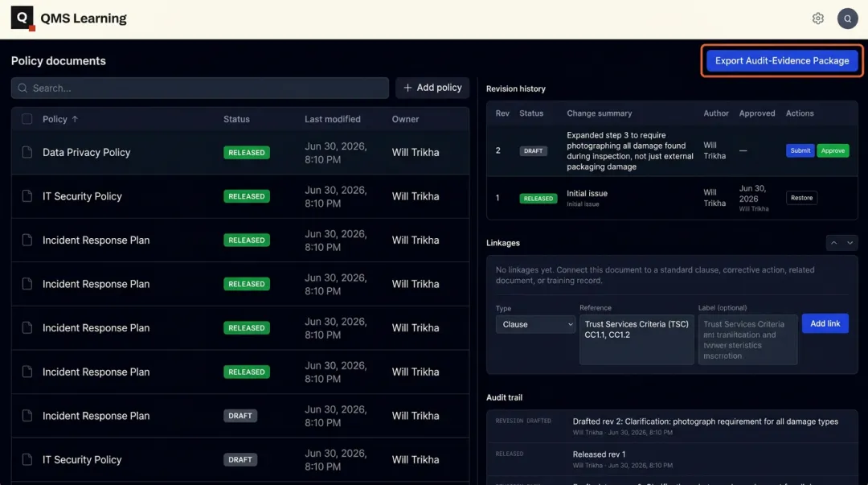Click the Add policy button
Screen dimensions: 868x485
pos(432,88)
